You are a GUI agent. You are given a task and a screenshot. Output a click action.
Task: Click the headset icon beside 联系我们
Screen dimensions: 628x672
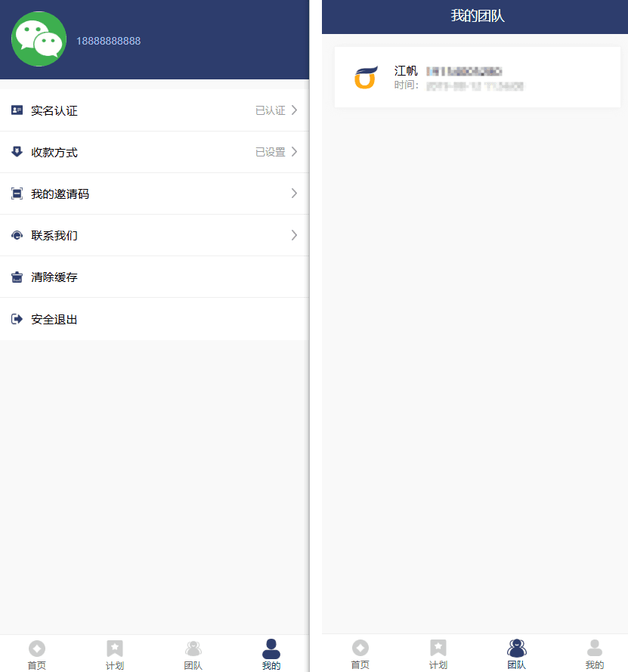point(17,235)
